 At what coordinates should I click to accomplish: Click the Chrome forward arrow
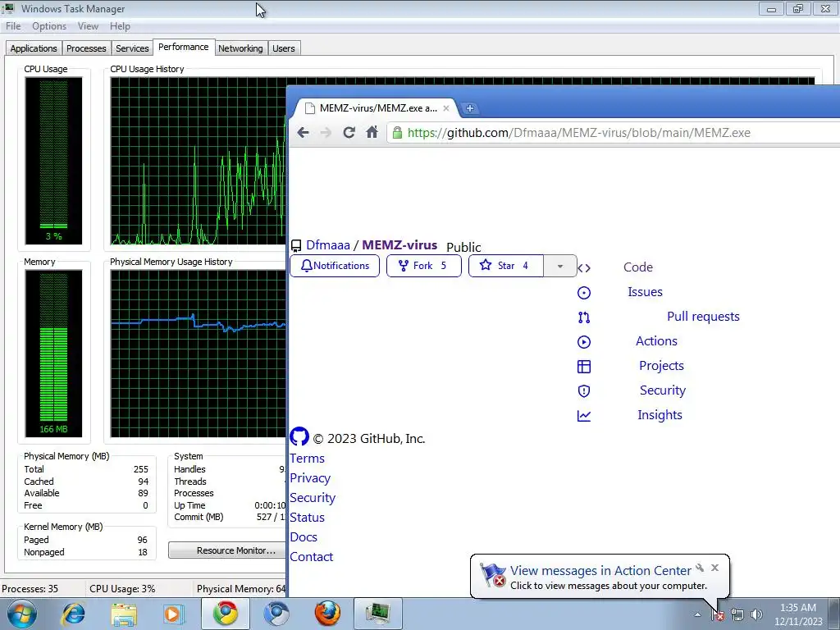pyautogui.click(x=326, y=132)
